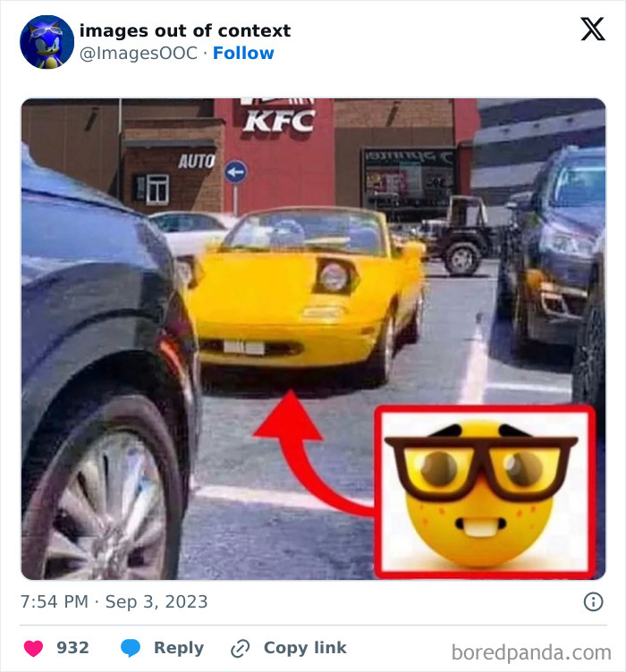Click the blue arrow road sign in the photo

[235, 172]
